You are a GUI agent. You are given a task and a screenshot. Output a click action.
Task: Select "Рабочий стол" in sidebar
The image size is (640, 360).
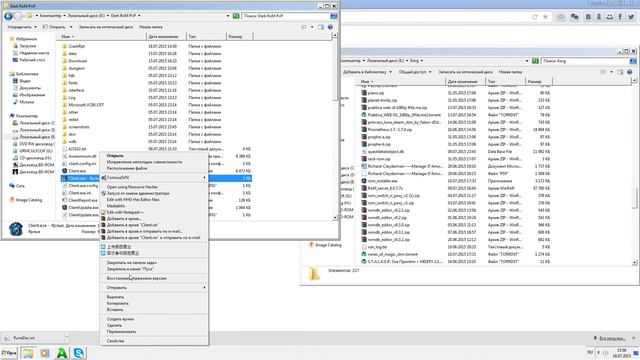[x=32, y=60]
